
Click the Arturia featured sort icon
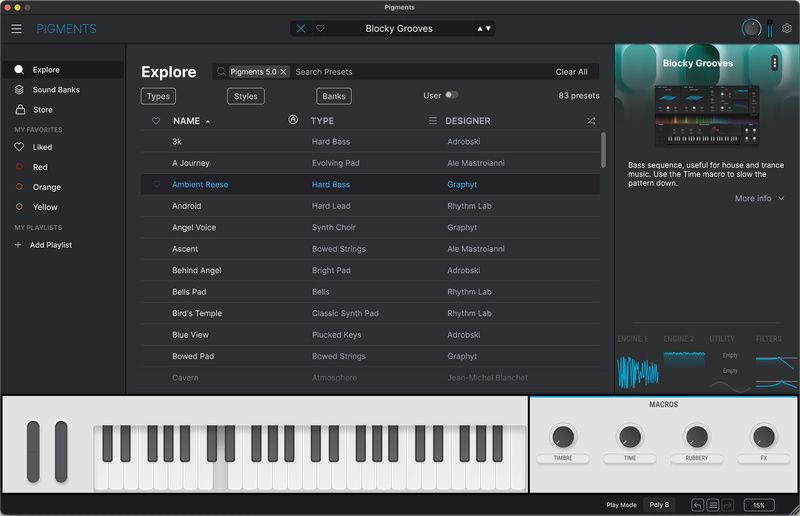[293, 119]
